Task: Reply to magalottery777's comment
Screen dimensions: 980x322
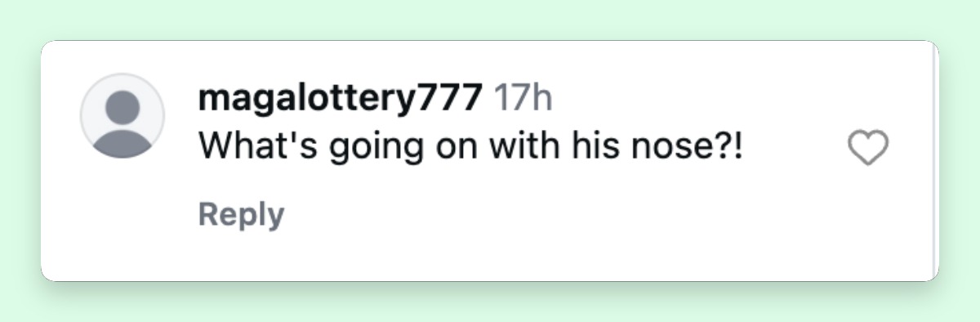Action: coord(242,215)
